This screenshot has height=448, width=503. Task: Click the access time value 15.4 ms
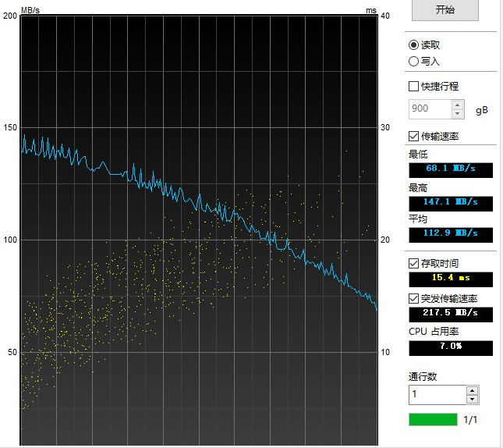tap(451, 279)
